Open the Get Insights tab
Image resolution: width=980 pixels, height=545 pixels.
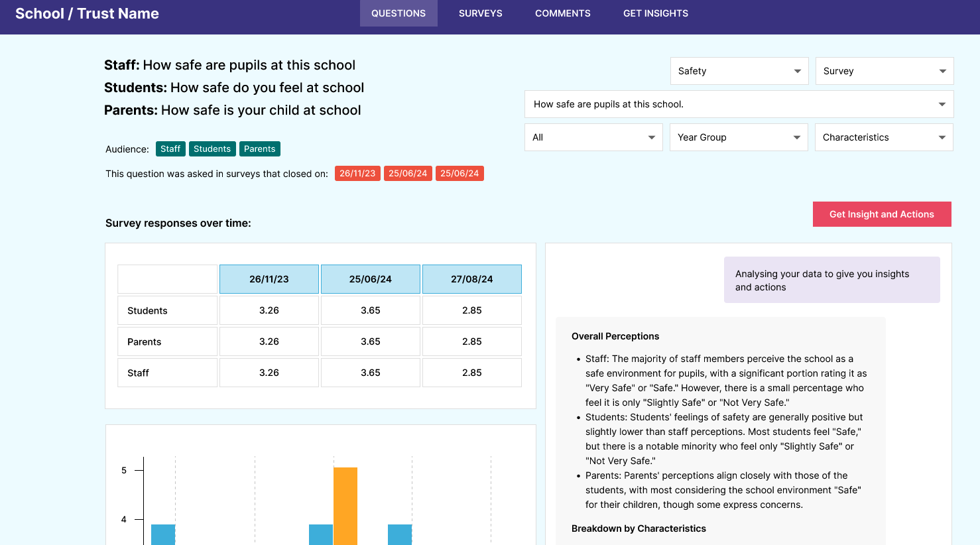click(x=655, y=13)
